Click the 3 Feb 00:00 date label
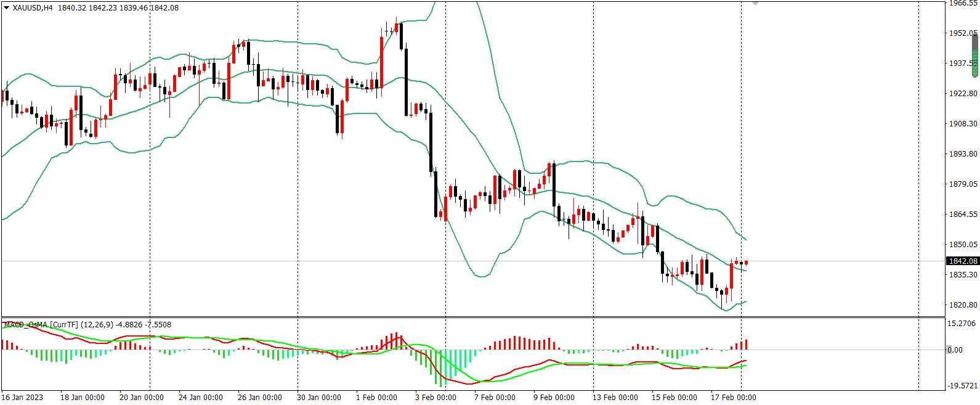980x405 pixels. 436,398
